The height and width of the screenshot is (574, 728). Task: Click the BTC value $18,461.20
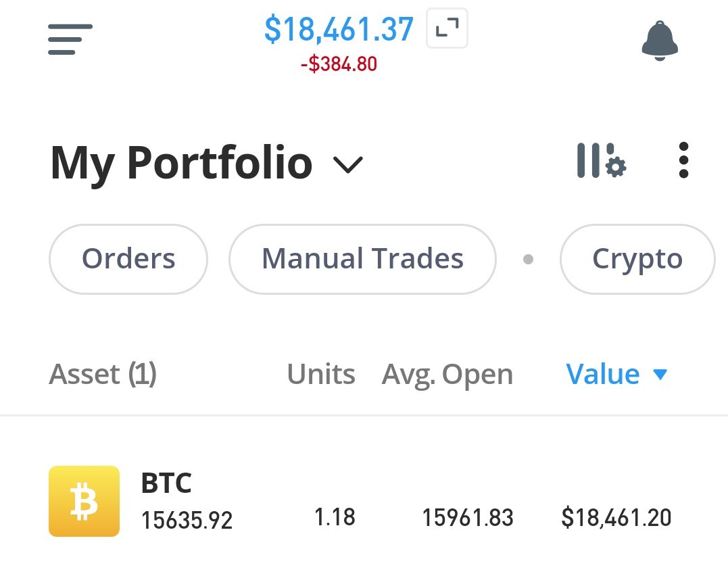pyautogui.click(x=616, y=518)
